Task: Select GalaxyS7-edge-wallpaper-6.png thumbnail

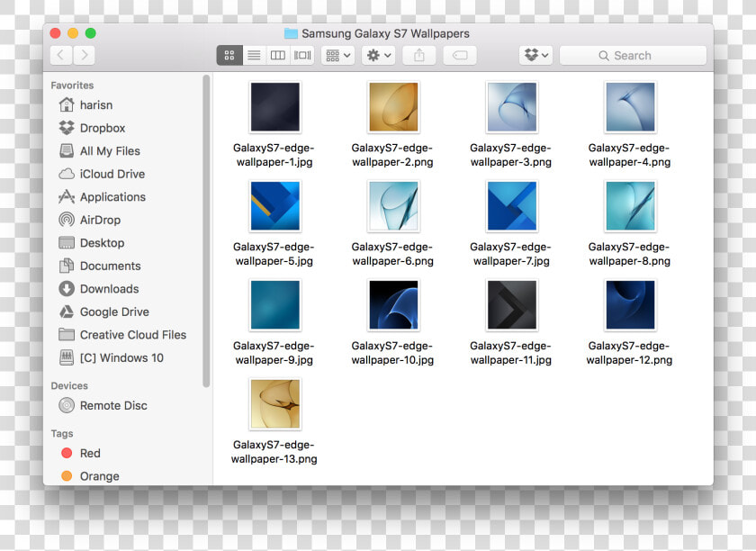Action: tap(393, 206)
